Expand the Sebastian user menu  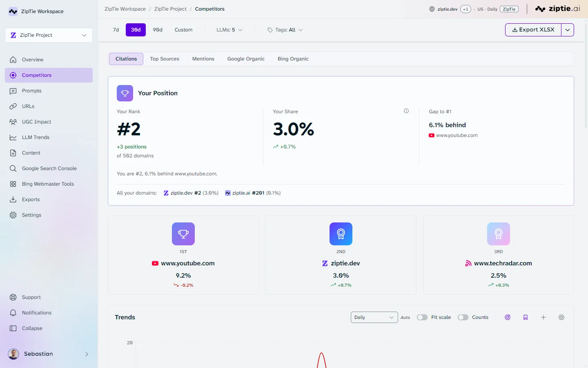click(49, 354)
